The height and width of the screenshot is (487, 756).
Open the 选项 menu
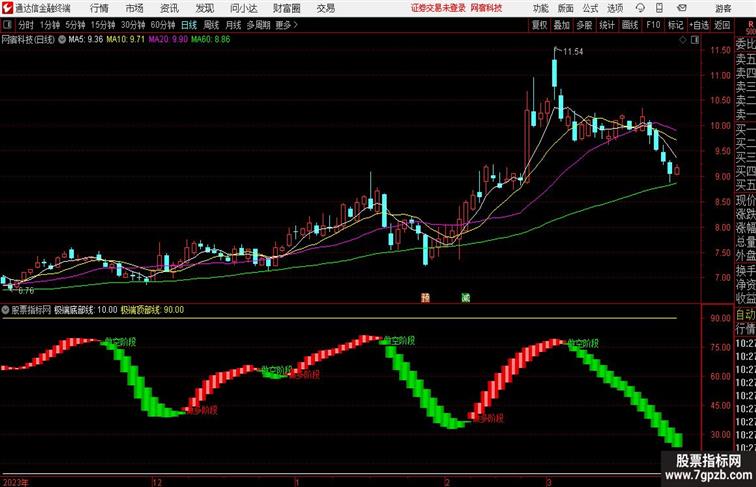pos(615,8)
